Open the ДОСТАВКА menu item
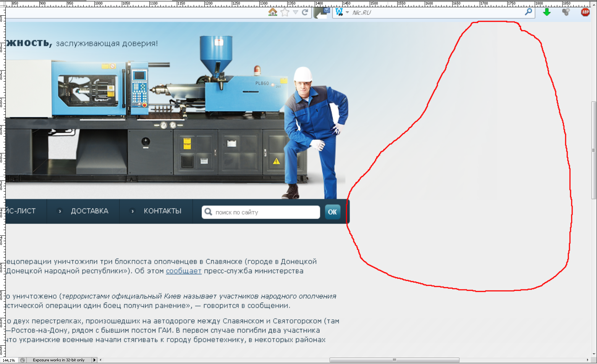The image size is (597, 364). [89, 211]
